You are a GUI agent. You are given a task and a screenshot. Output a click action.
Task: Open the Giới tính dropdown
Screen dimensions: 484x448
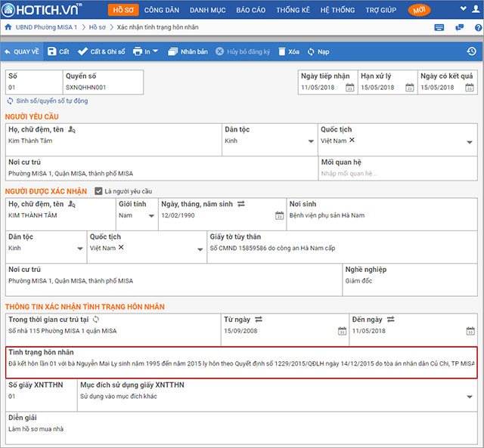pos(150,216)
